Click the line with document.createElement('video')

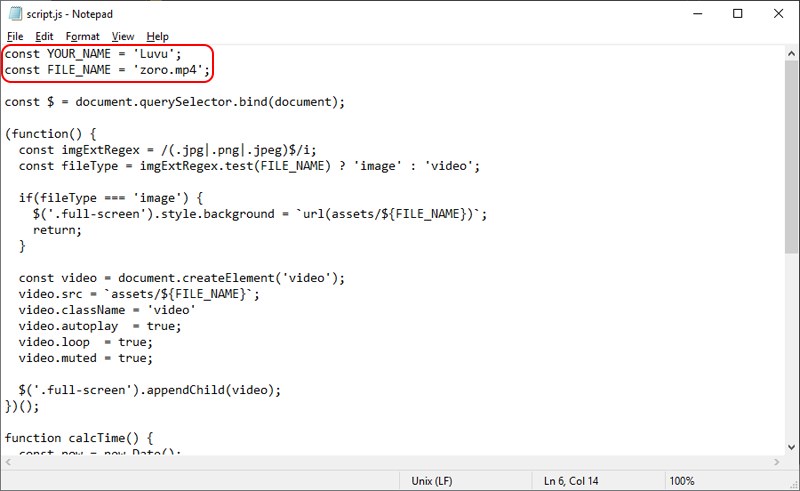pos(182,278)
